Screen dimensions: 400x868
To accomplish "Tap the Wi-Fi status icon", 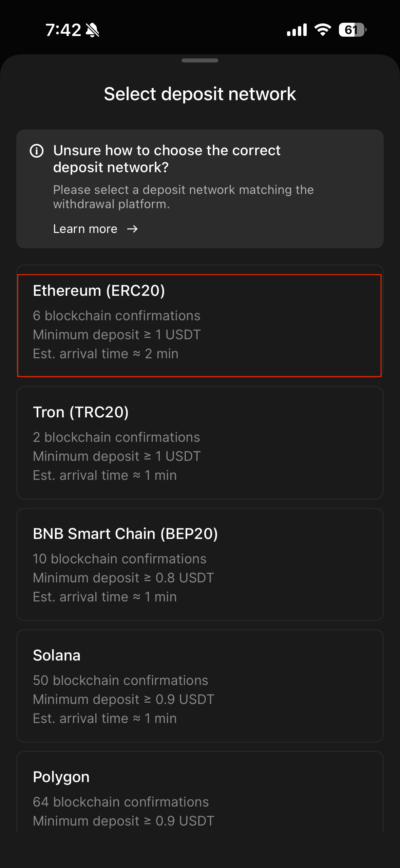I will pyautogui.click(x=323, y=30).
